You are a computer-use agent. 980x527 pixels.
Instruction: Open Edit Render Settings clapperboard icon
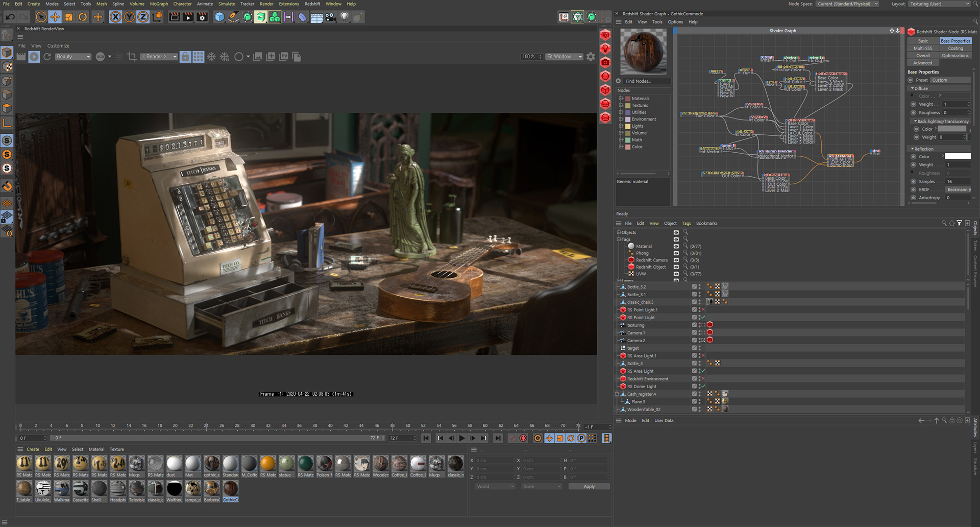point(202,17)
